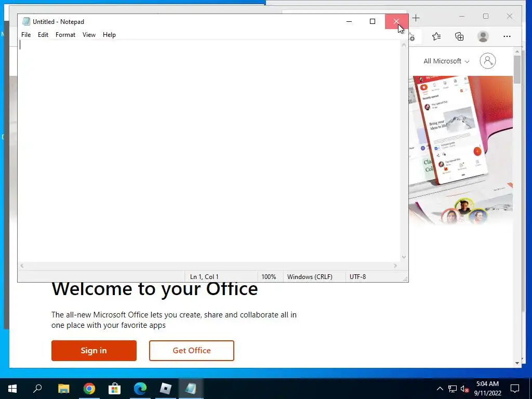Click Edge page scrollbar down arrow
The height and width of the screenshot is (399, 532).
pyautogui.click(x=517, y=363)
